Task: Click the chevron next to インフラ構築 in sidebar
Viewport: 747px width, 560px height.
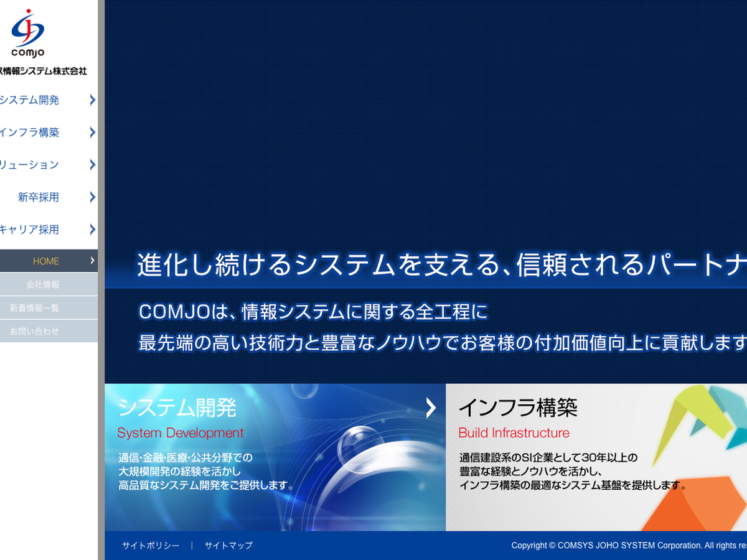Action: [92, 132]
